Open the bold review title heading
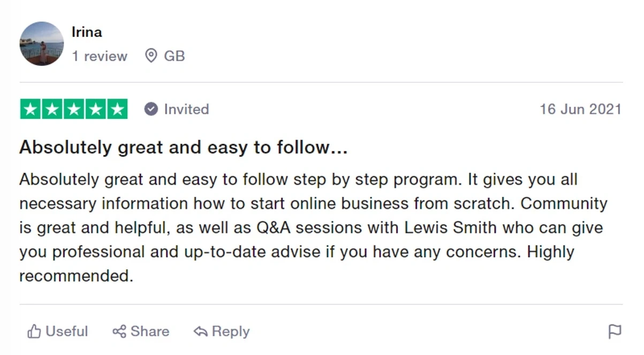 pyautogui.click(x=183, y=148)
